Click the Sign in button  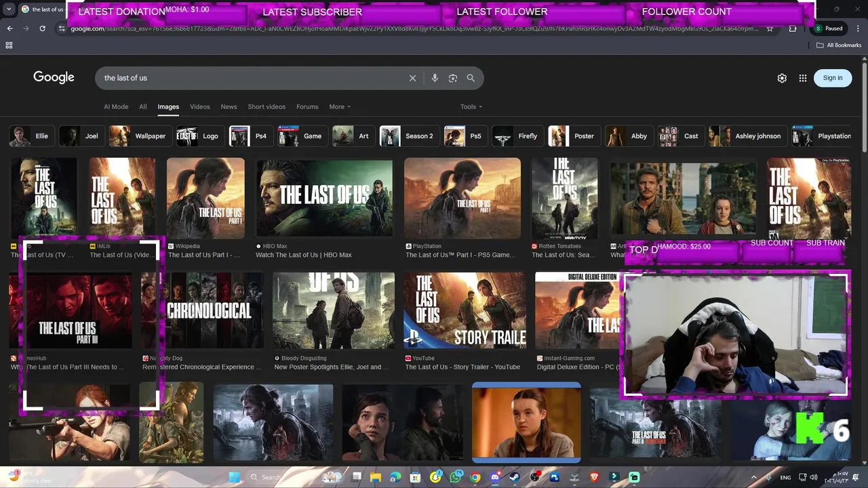click(832, 78)
